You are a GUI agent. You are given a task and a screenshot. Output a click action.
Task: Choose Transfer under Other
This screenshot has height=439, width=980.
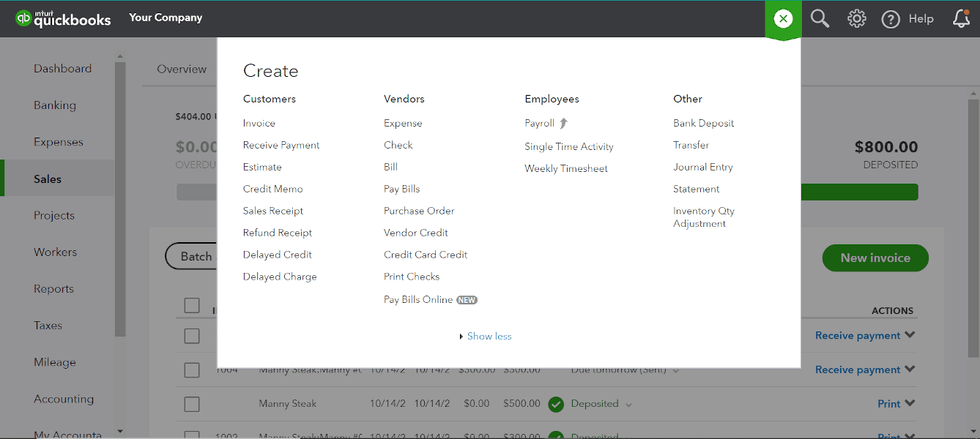pyautogui.click(x=691, y=146)
